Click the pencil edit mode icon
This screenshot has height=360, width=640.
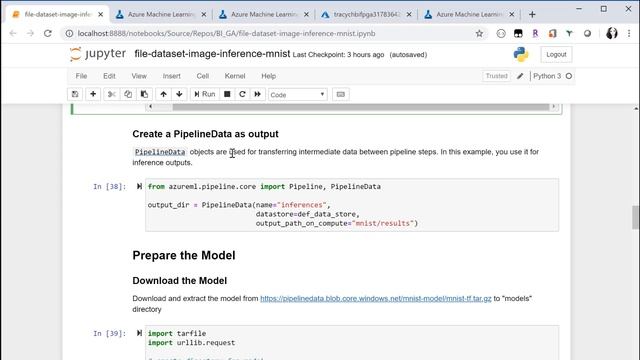[520, 76]
